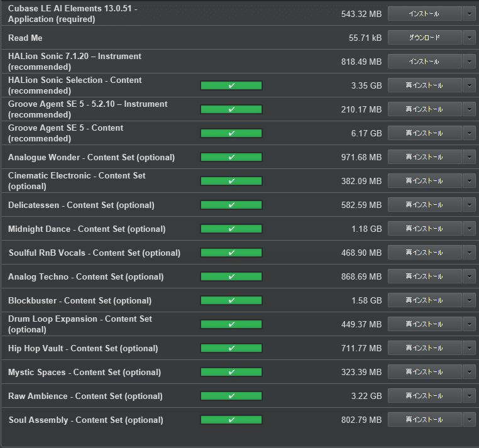
Task: Show options arrow menu for Soul Assembly
Action: (x=469, y=420)
